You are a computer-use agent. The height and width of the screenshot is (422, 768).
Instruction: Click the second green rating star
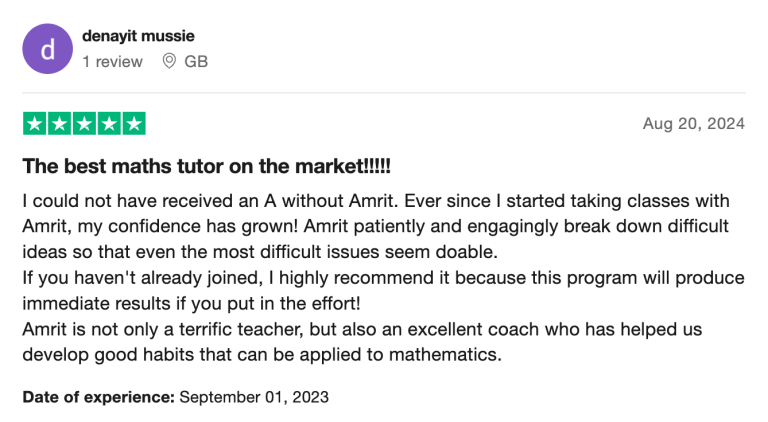[x=59, y=124]
